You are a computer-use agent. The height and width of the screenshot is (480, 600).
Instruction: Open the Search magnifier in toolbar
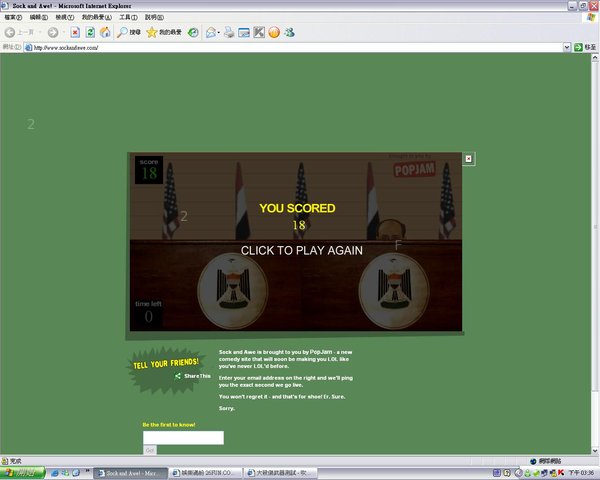123,32
